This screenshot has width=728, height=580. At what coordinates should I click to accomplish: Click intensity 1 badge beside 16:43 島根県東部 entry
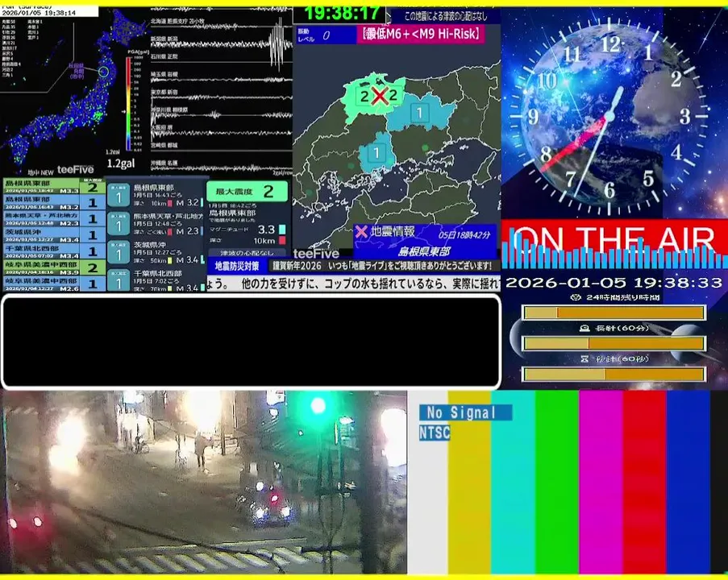click(119, 196)
